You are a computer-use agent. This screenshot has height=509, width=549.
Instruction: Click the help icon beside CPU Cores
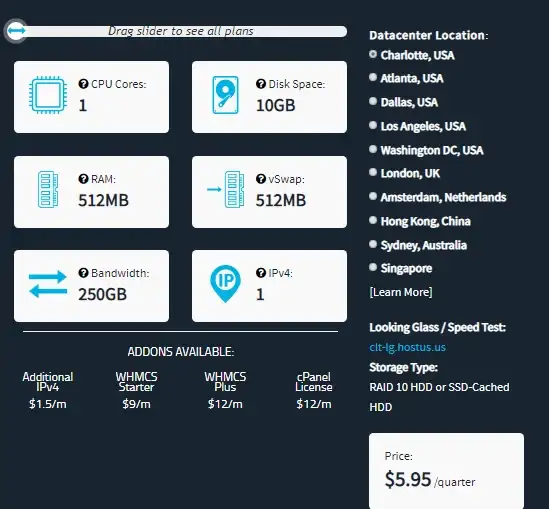83,84
